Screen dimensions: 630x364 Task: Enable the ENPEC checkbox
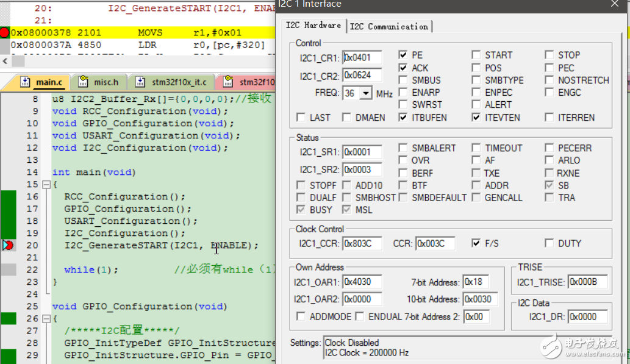click(476, 93)
